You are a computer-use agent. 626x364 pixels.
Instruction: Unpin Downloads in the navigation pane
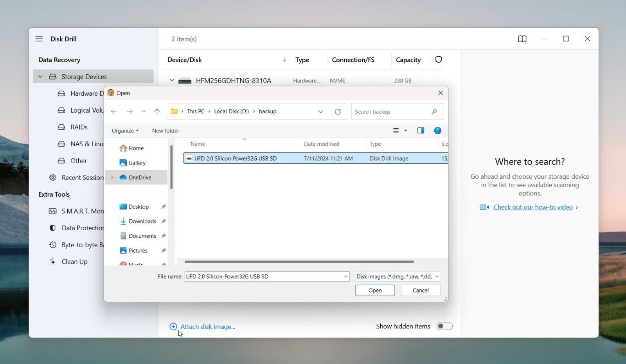coord(164,221)
